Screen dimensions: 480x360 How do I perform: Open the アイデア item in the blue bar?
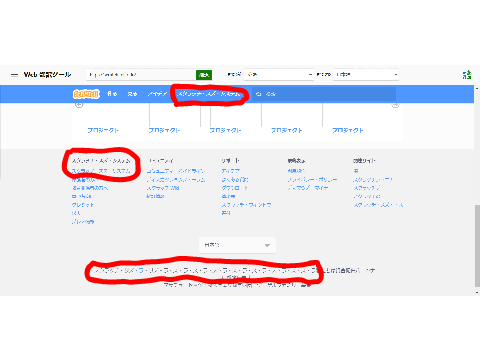pos(157,94)
